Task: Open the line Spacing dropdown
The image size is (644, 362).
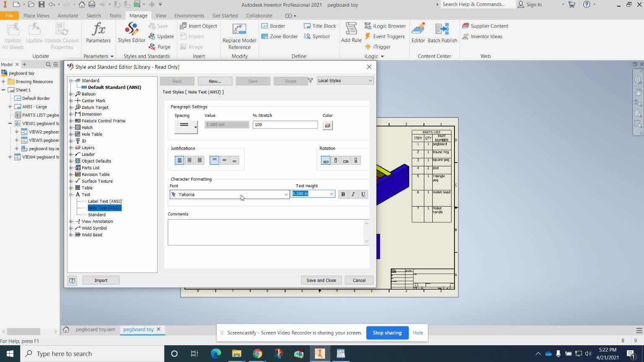Action: pyautogui.click(x=186, y=127)
